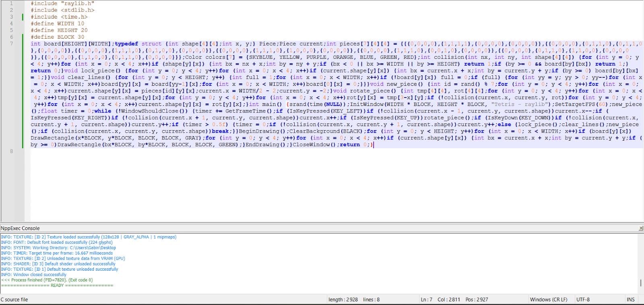Click 'Default shader unloaded successfully' console line
The height and width of the screenshot is (305, 644).
58,264
